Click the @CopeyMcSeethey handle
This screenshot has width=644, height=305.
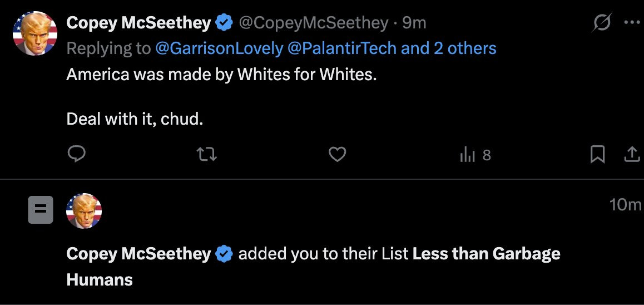(314, 23)
